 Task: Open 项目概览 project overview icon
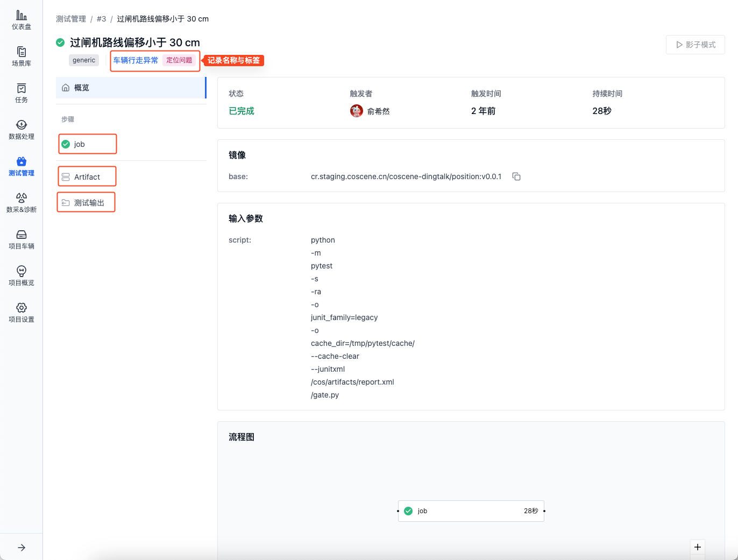[22, 275]
